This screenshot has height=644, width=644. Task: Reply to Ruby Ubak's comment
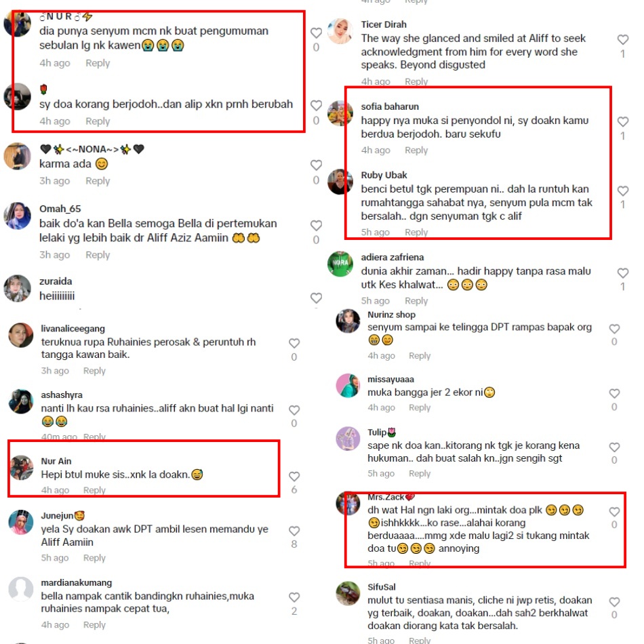point(416,233)
